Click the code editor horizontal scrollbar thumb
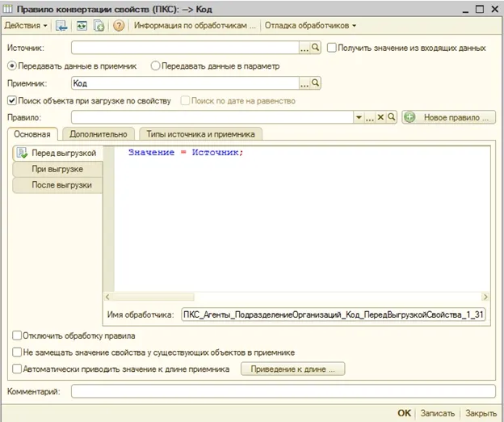The width and height of the screenshot is (504, 422). coord(153,297)
